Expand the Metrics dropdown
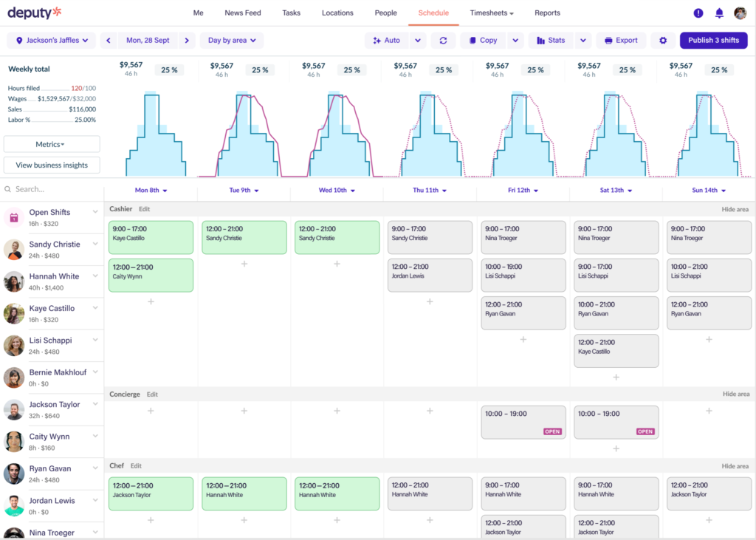 (x=52, y=144)
